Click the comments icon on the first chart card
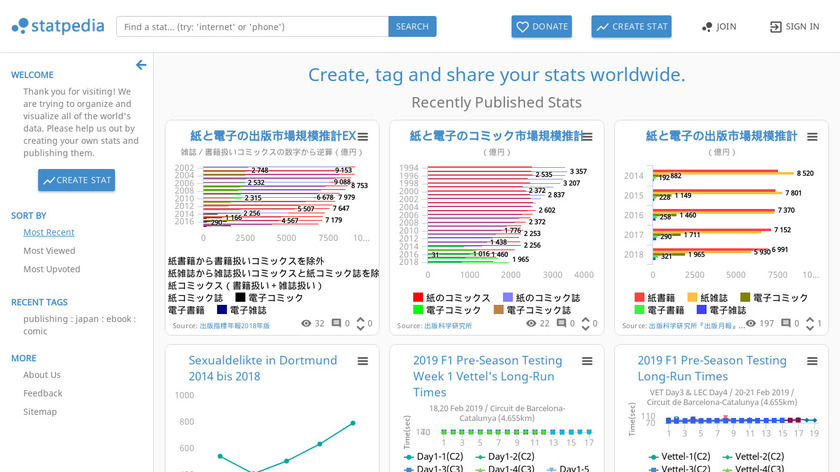 (336, 324)
